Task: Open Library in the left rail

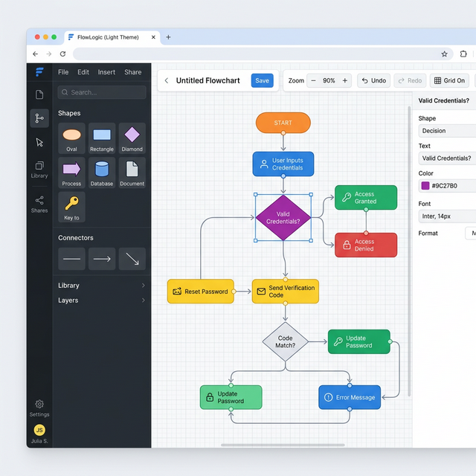Action: click(39, 170)
